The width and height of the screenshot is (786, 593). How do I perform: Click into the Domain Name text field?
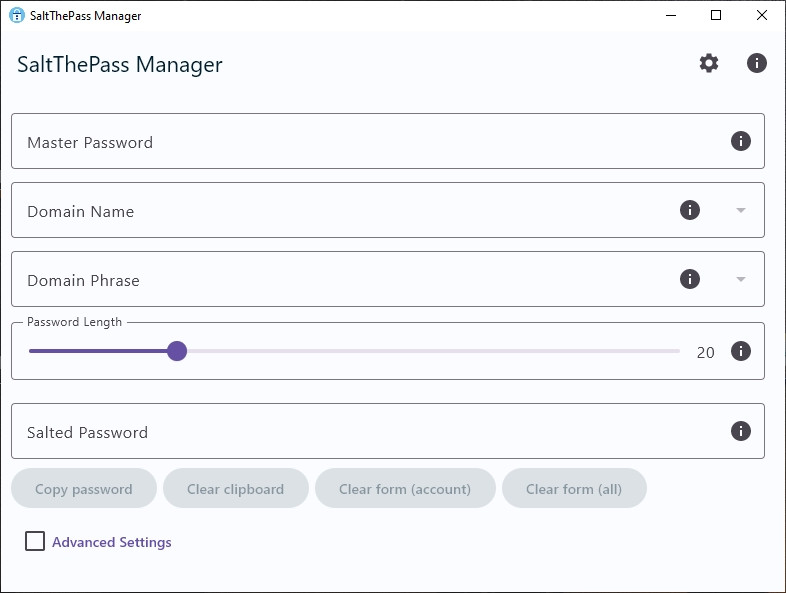click(x=340, y=211)
